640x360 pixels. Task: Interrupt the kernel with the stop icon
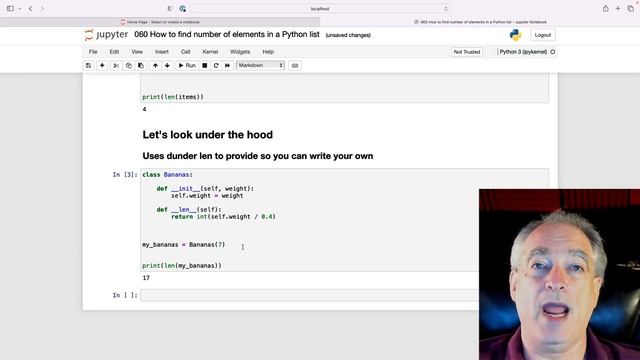(x=204, y=65)
